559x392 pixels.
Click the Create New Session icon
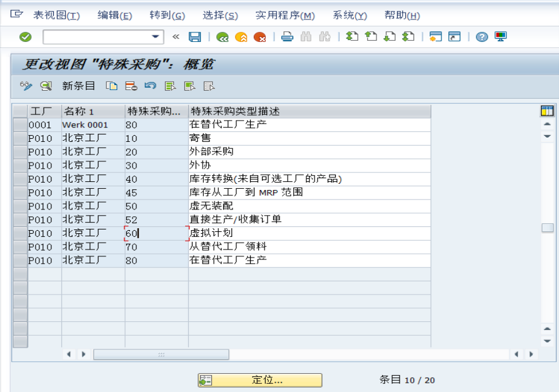[436, 36]
